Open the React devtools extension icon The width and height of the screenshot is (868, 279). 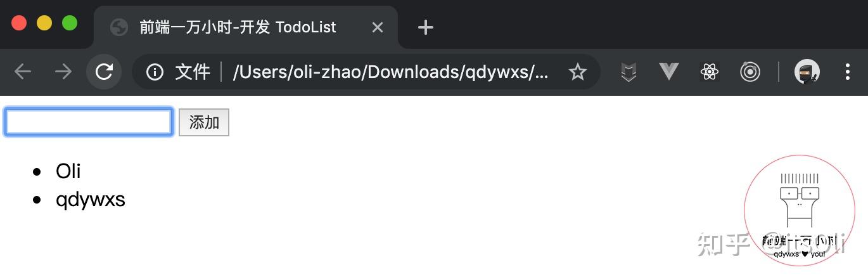[709, 72]
